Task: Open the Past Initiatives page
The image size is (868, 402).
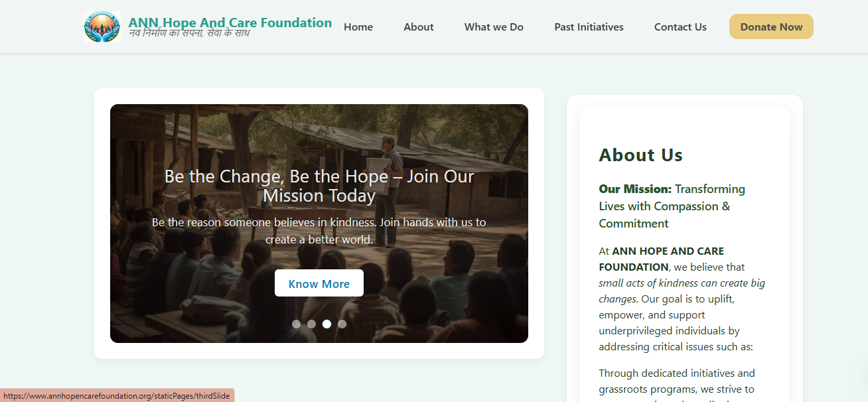Action: pyautogui.click(x=589, y=27)
